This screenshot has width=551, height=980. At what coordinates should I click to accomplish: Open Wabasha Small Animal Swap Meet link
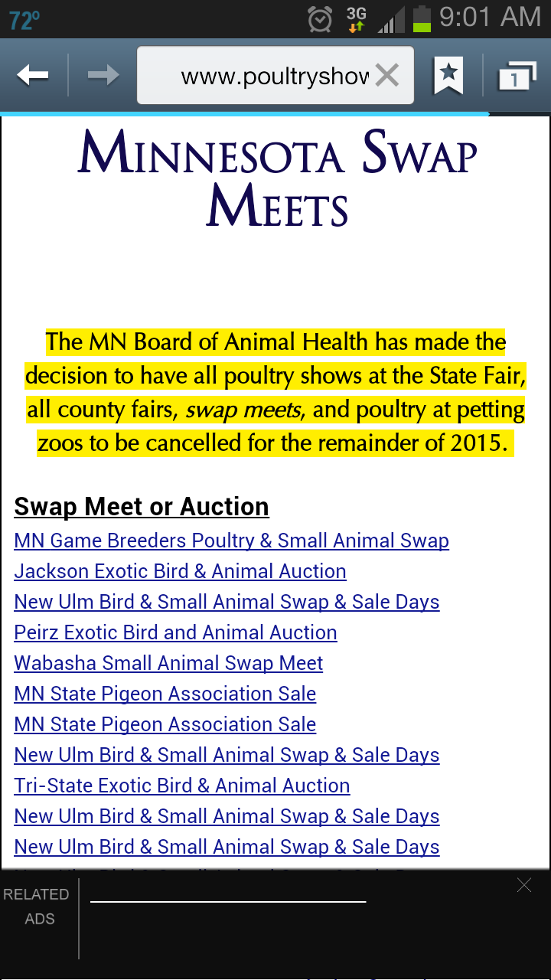click(x=168, y=664)
